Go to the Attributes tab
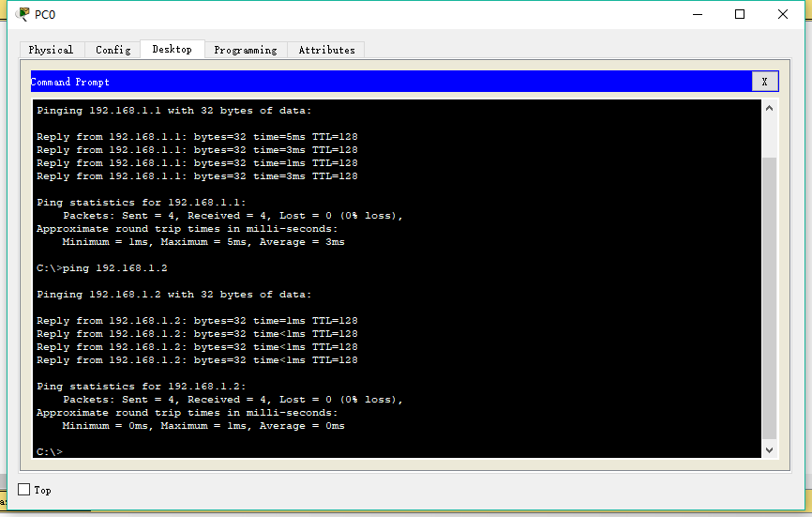Image resolution: width=812 pixels, height=517 pixels. pyautogui.click(x=326, y=50)
